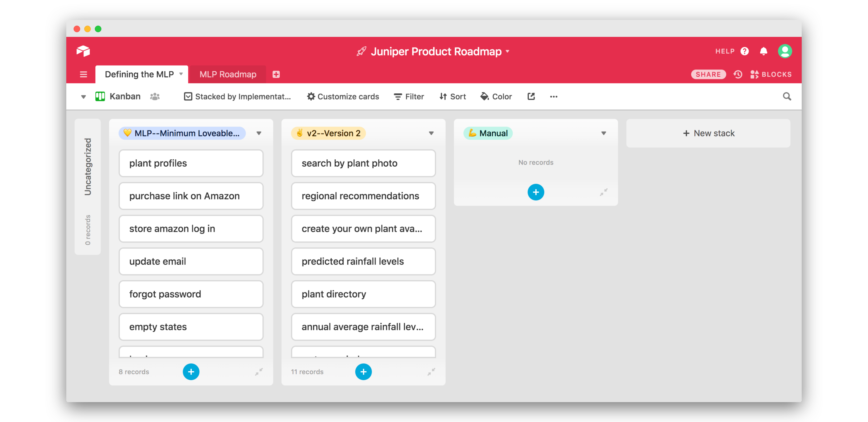
Task: Click the rocket icon beside base title
Action: [x=361, y=51]
